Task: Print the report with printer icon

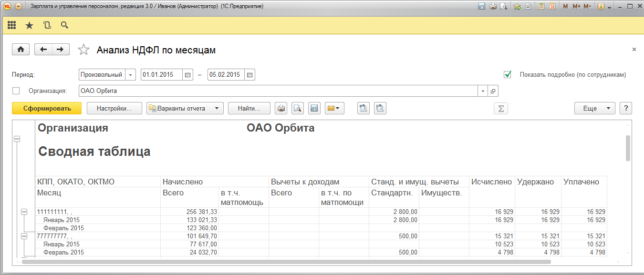Action: tap(281, 108)
